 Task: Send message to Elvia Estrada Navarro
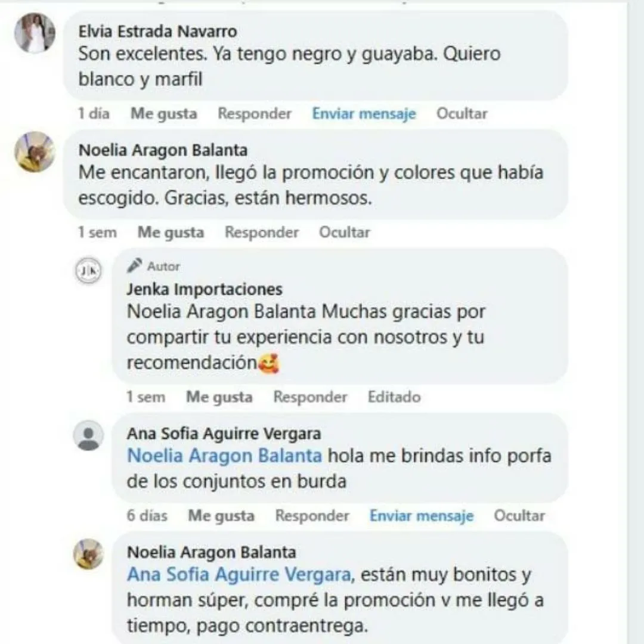click(x=364, y=113)
